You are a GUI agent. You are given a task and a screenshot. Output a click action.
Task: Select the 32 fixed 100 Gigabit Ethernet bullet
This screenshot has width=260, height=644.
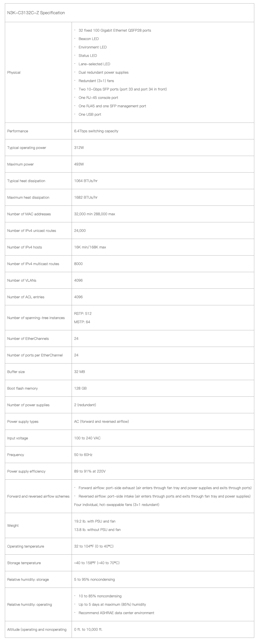tap(115, 31)
